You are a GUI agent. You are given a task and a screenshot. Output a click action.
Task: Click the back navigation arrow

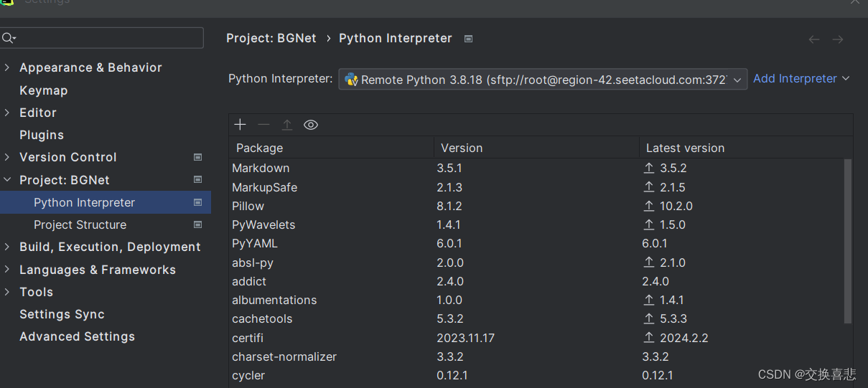tap(813, 39)
